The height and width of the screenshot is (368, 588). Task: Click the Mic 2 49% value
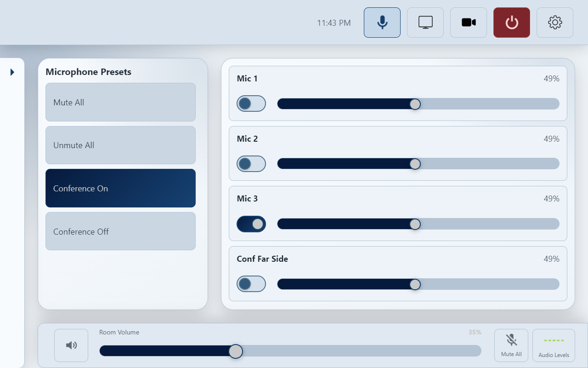[x=552, y=139]
